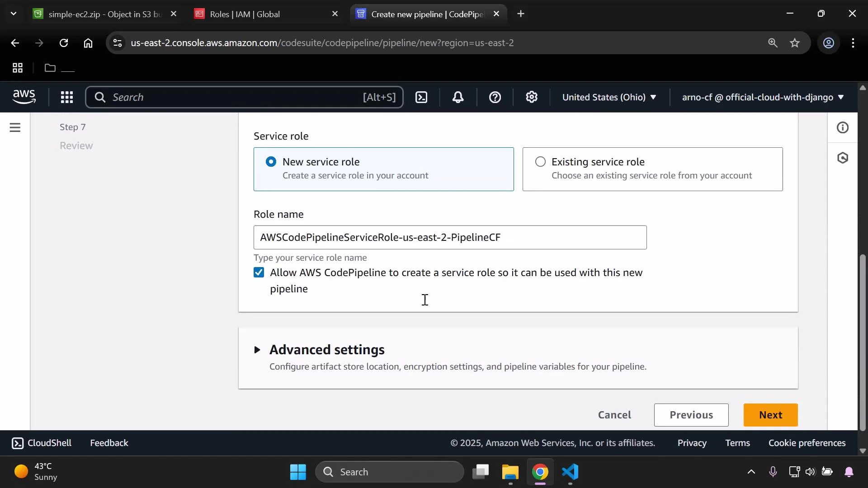Image resolution: width=868 pixels, height=488 pixels.
Task: Uncheck Allow AWS CodePipeline to create role
Action: [x=259, y=272]
